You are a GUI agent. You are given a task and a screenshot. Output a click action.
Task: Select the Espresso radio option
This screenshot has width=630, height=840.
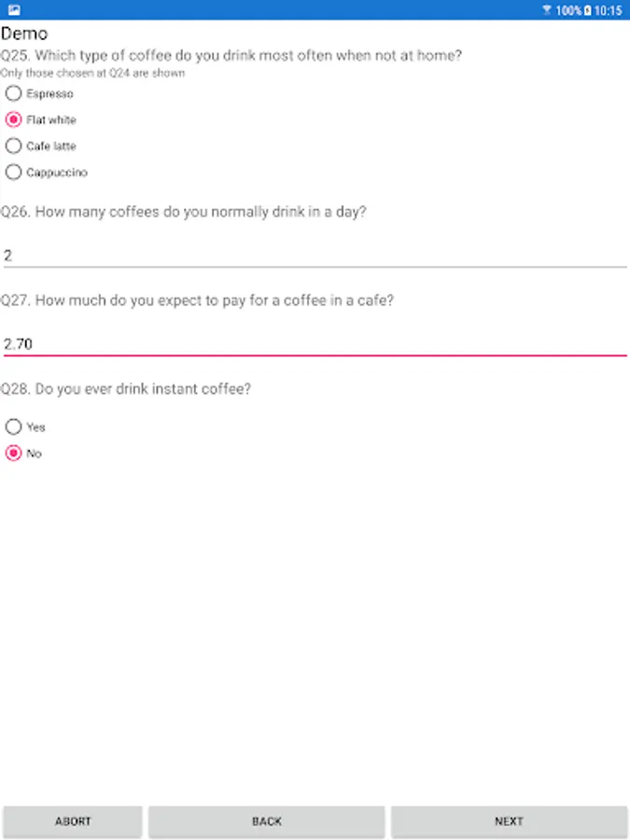[14, 93]
